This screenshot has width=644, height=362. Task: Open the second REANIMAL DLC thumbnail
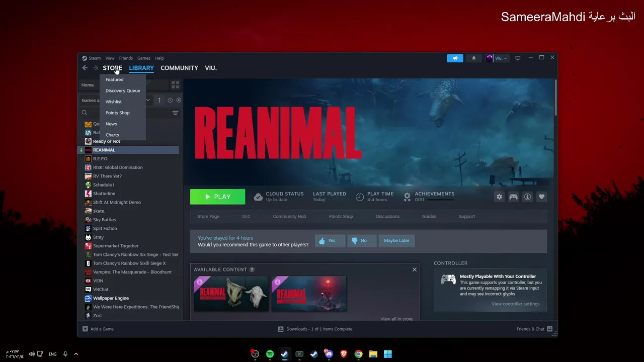(309, 294)
